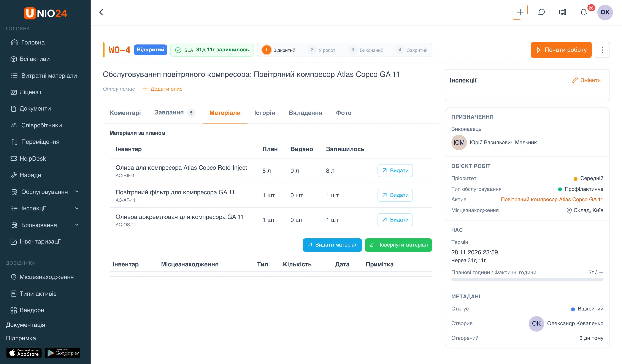
Task: Click the Google Play download badge
Action: (x=63, y=353)
